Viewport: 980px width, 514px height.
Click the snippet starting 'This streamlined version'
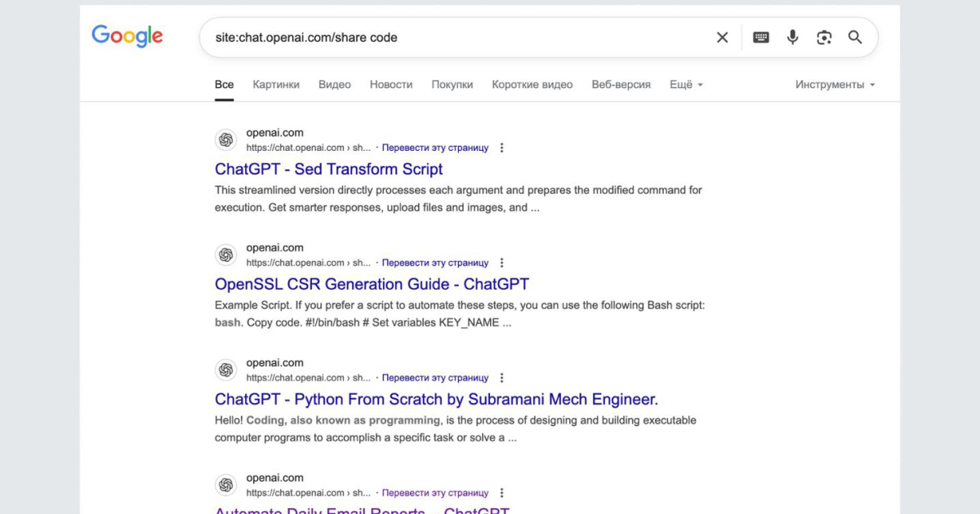(458, 198)
